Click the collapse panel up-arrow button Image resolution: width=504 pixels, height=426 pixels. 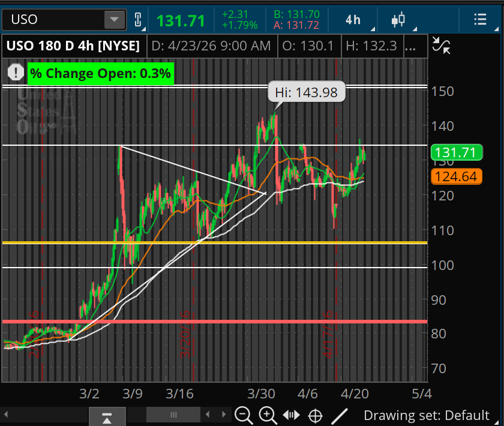click(x=107, y=417)
